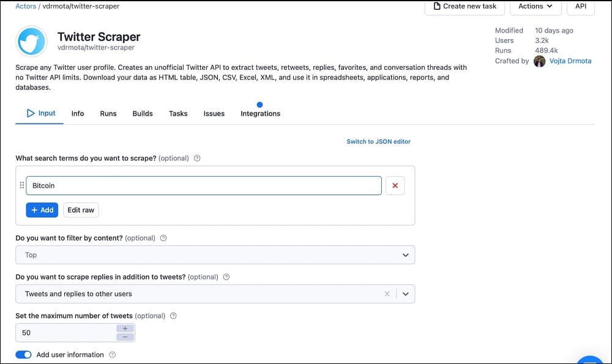Open help icon for search terms question
The height and width of the screenshot is (364, 612).
click(x=197, y=158)
